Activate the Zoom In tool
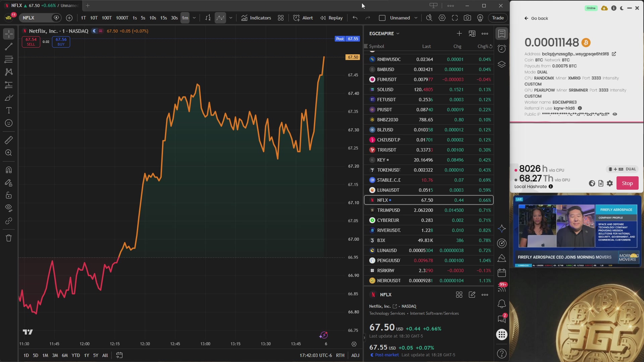644x362 pixels. 9,153
